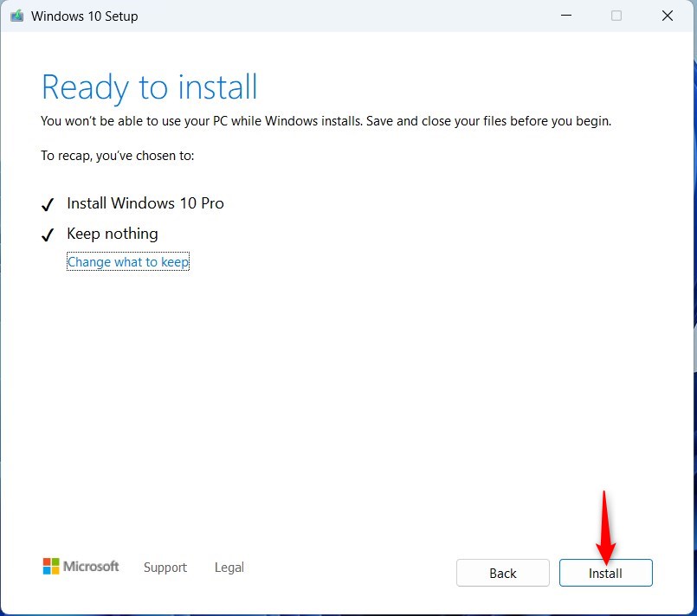This screenshot has width=697, height=616.
Task: Open the Legal link
Action: pos(229,568)
